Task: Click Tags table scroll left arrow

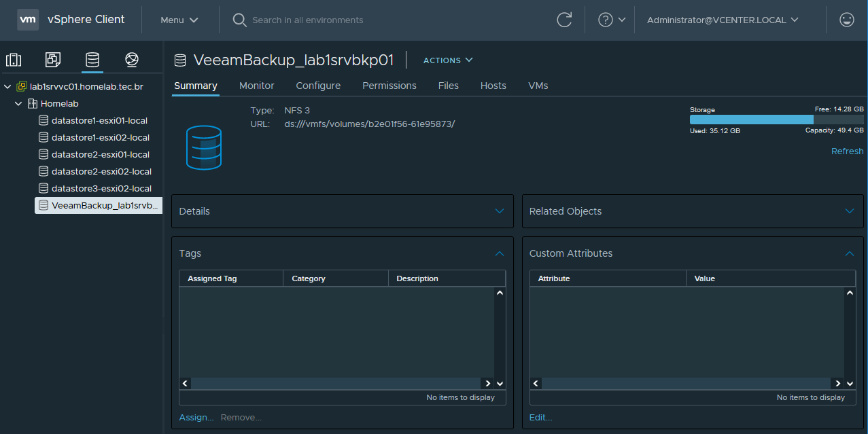Action: click(186, 384)
